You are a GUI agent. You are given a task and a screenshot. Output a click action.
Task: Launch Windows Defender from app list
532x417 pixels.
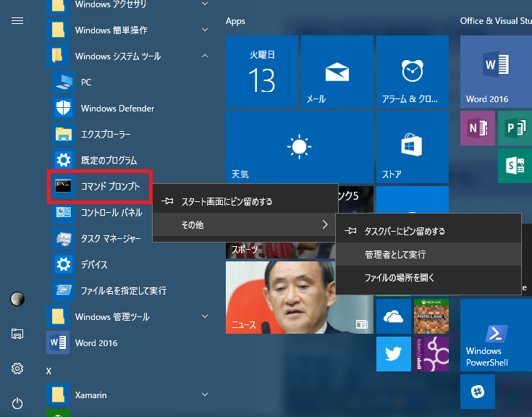[x=132, y=109]
